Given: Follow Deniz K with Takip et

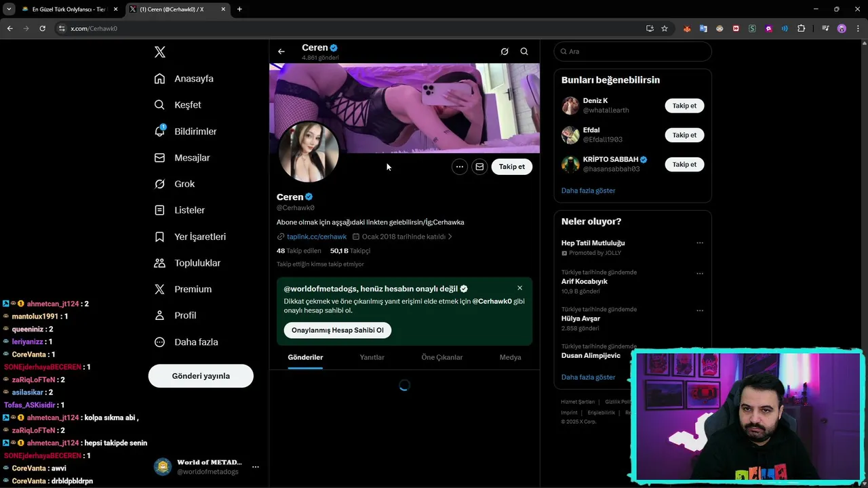Looking at the screenshot, I should coord(684,106).
